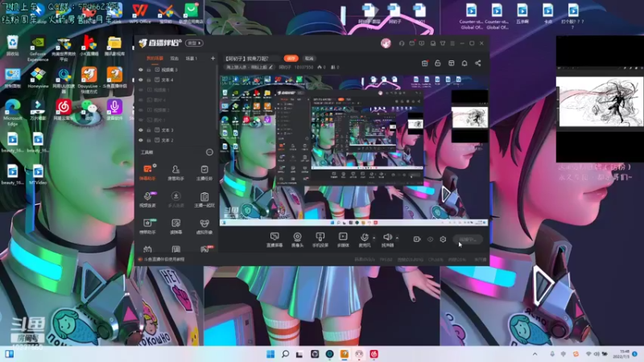Show the hidden 视频集 1 source
Image resolution: width=644 pixels, height=362 pixels.
[141, 90]
